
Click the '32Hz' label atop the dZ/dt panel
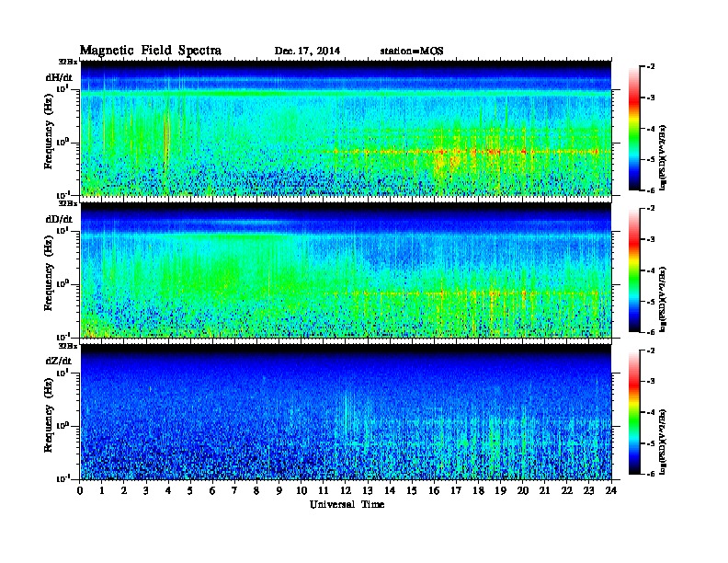pos(68,346)
